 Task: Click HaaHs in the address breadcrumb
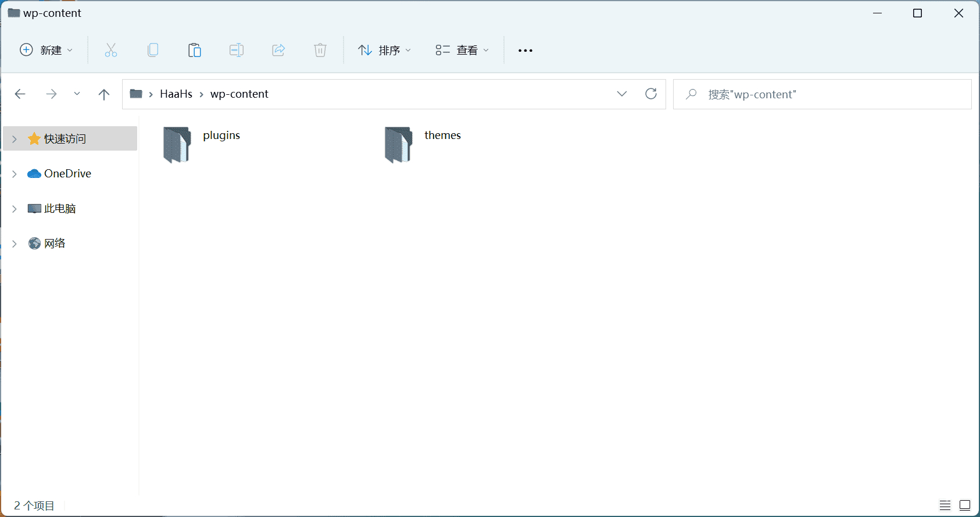pyautogui.click(x=176, y=94)
